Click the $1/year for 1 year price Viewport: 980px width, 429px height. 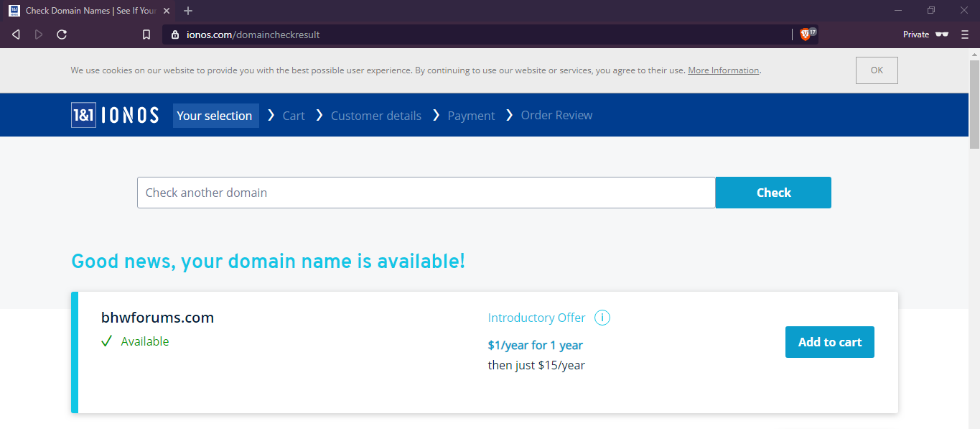tap(535, 346)
